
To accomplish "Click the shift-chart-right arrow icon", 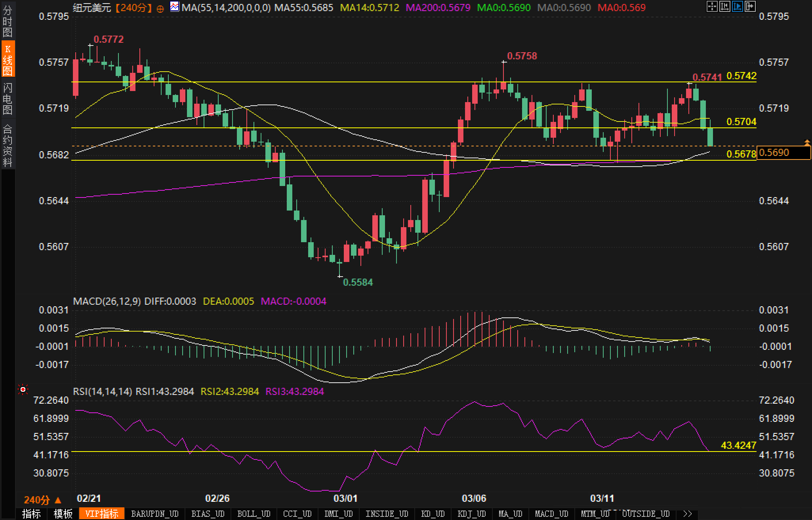I will pyautogui.click(x=750, y=6).
